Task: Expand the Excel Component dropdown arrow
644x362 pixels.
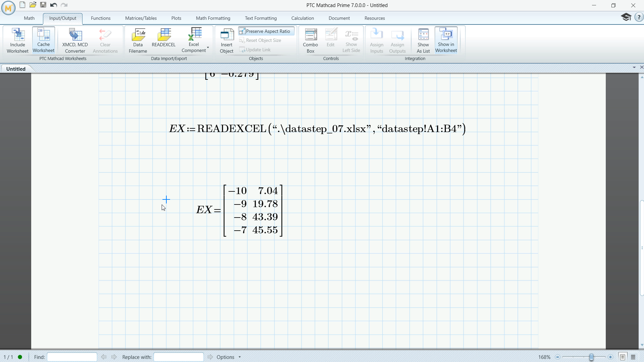Action: 208,48
